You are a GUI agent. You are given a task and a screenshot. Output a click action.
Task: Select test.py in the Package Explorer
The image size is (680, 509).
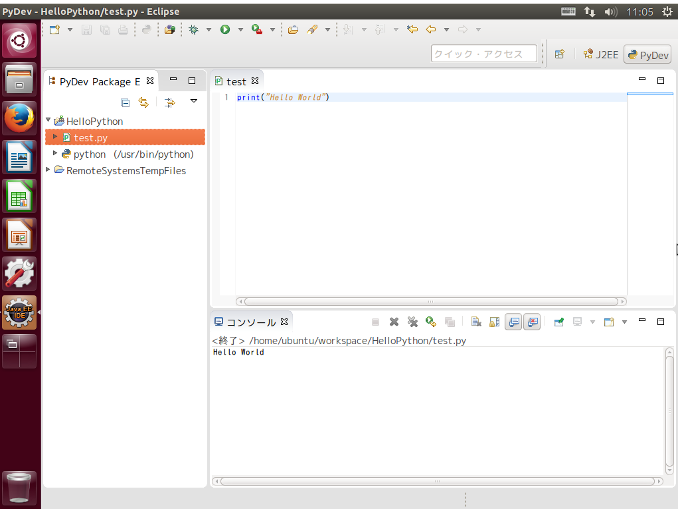pos(90,138)
